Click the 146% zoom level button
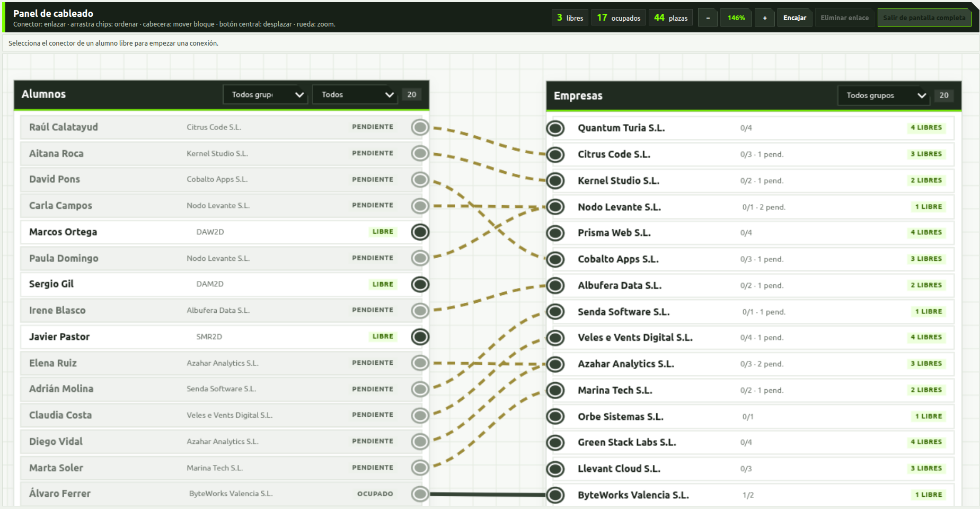This screenshot has width=980, height=509. tap(736, 17)
